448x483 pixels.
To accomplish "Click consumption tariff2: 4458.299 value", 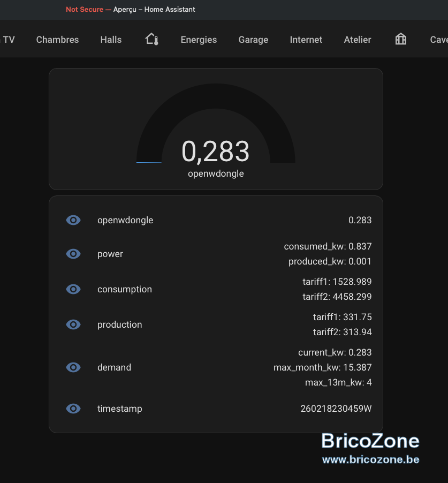I will click(337, 297).
